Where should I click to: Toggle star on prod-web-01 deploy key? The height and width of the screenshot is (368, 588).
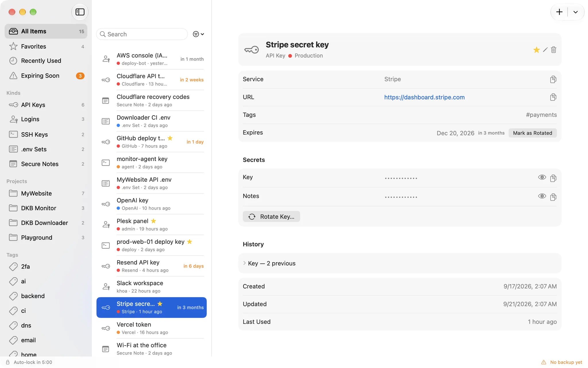tap(189, 241)
